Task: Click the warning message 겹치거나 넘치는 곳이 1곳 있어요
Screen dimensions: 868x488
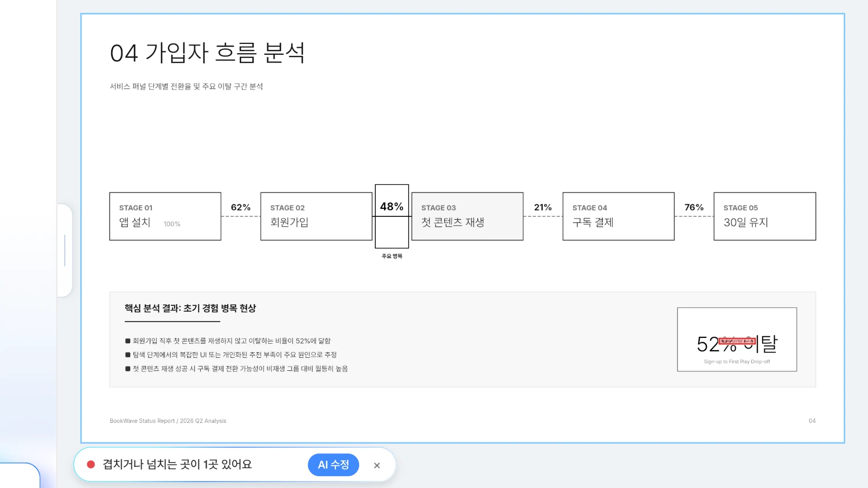Action: pos(177,465)
